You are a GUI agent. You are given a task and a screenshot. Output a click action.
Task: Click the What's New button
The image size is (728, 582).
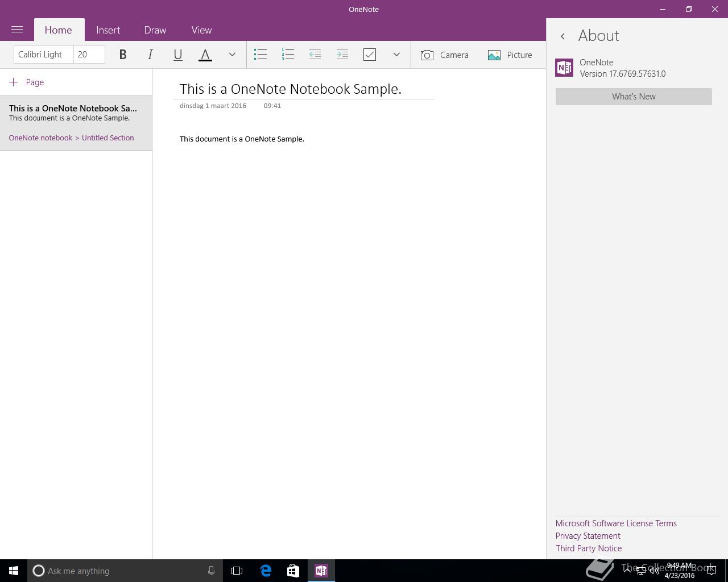click(x=634, y=97)
